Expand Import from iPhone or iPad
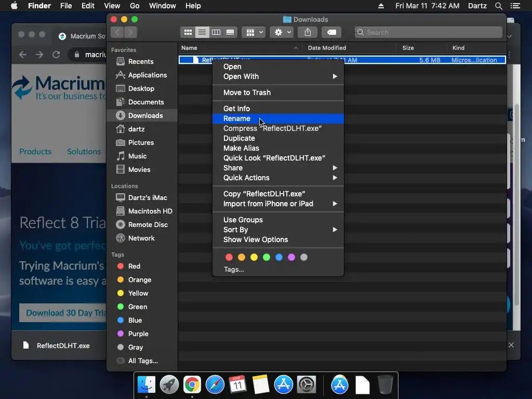 [x=278, y=204]
